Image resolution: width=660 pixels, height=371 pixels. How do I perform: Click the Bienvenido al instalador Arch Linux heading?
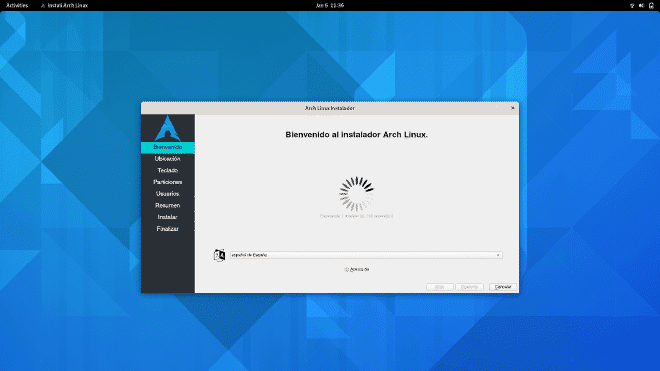click(357, 135)
